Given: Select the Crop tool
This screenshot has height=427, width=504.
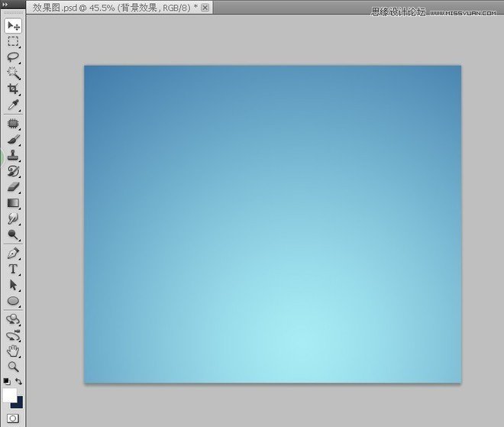Looking at the screenshot, I should click(x=13, y=89).
